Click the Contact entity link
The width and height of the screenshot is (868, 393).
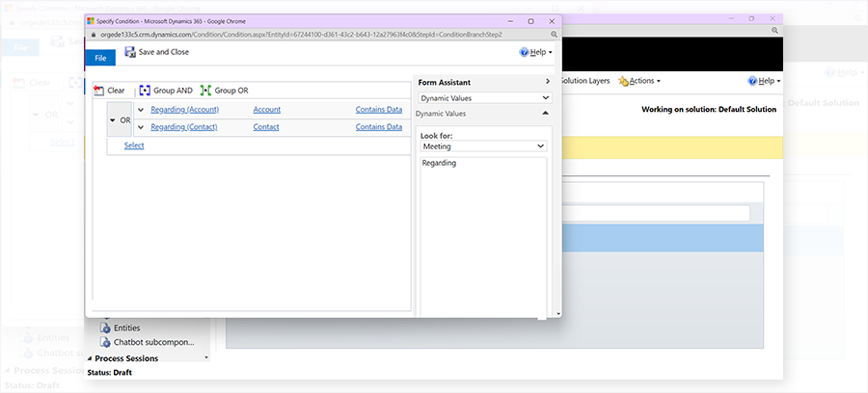(x=266, y=127)
